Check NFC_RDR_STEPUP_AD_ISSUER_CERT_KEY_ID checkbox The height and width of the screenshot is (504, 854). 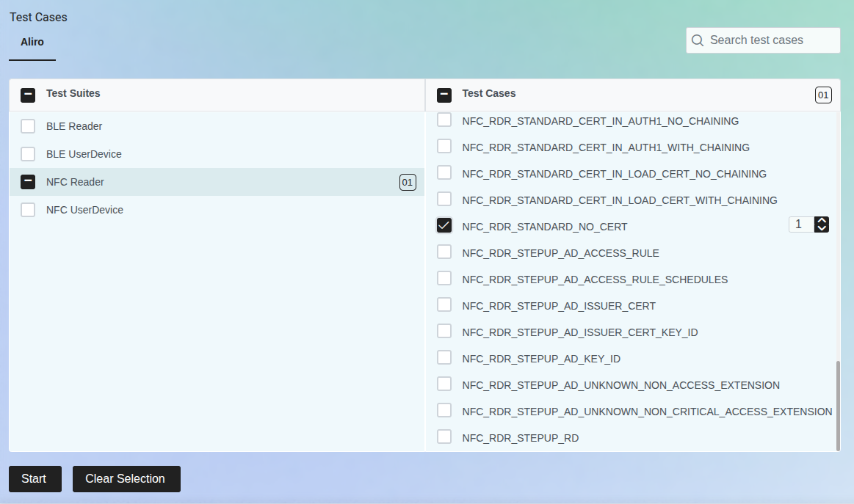[444, 331]
